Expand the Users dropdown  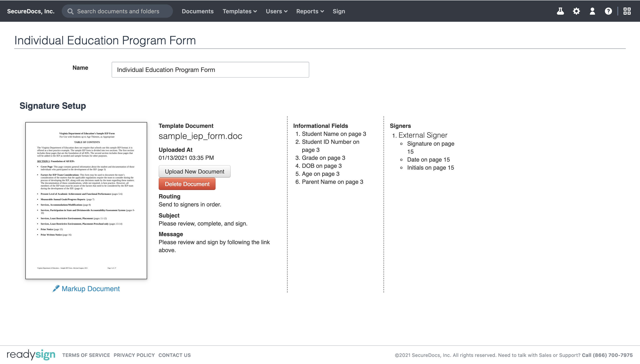(276, 11)
